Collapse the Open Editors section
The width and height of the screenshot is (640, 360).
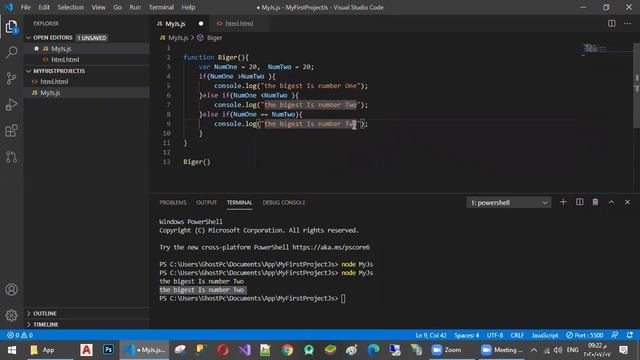pos(87,38)
